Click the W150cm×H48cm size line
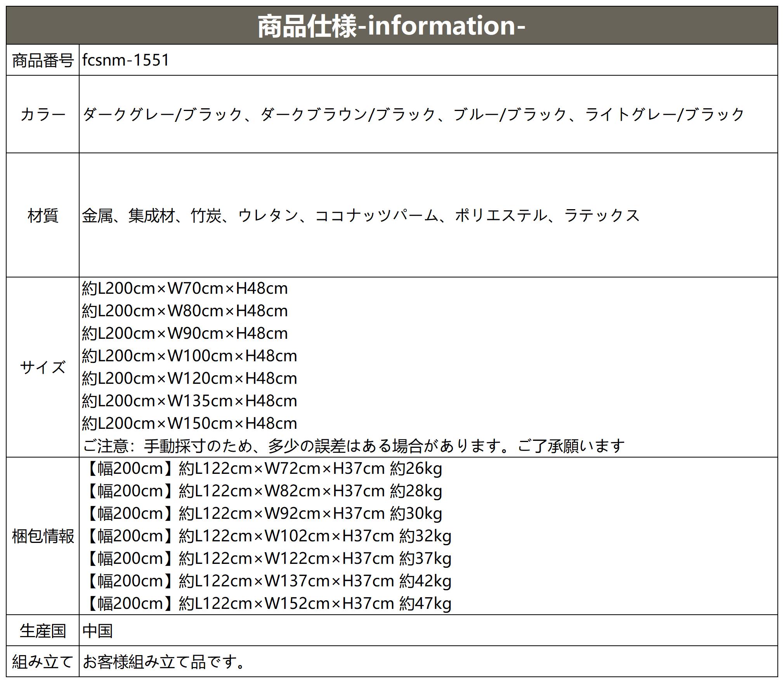The height and width of the screenshot is (683, 784). pos(189,423)
